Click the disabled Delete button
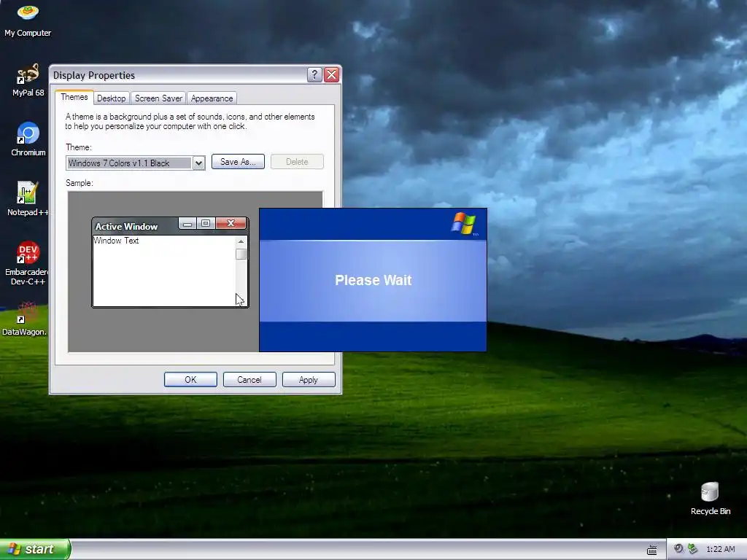The height and width of the screenshot is (560, 747). coord(297,162)
